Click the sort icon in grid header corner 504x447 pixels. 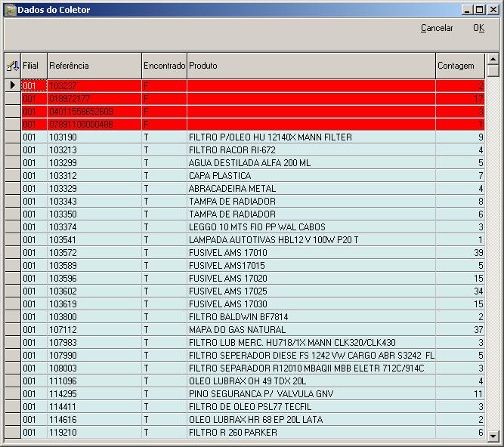coord(12,66)
